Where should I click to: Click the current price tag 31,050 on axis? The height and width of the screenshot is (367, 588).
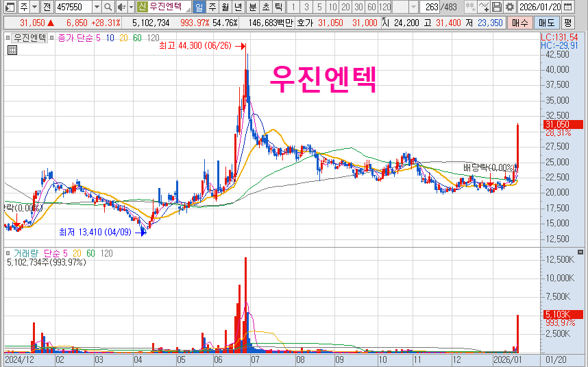tap(563, 124)
